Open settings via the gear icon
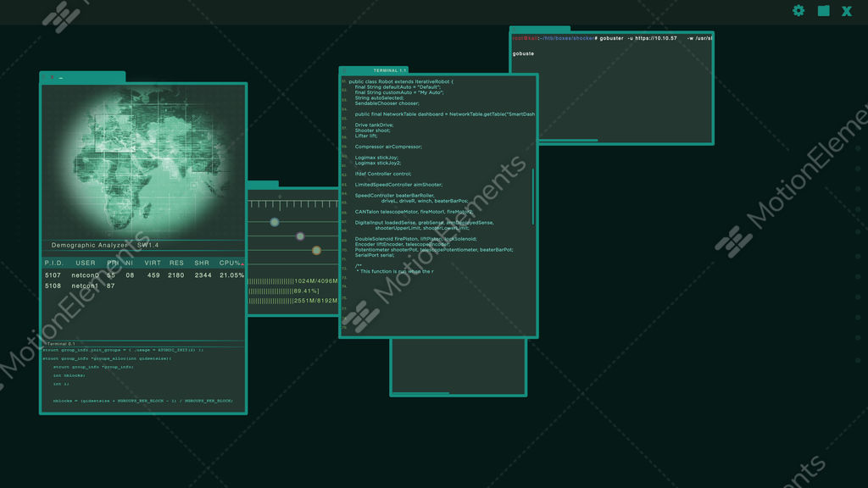The width and height of the screenshot is (868, 488). [x=798, y=10]
